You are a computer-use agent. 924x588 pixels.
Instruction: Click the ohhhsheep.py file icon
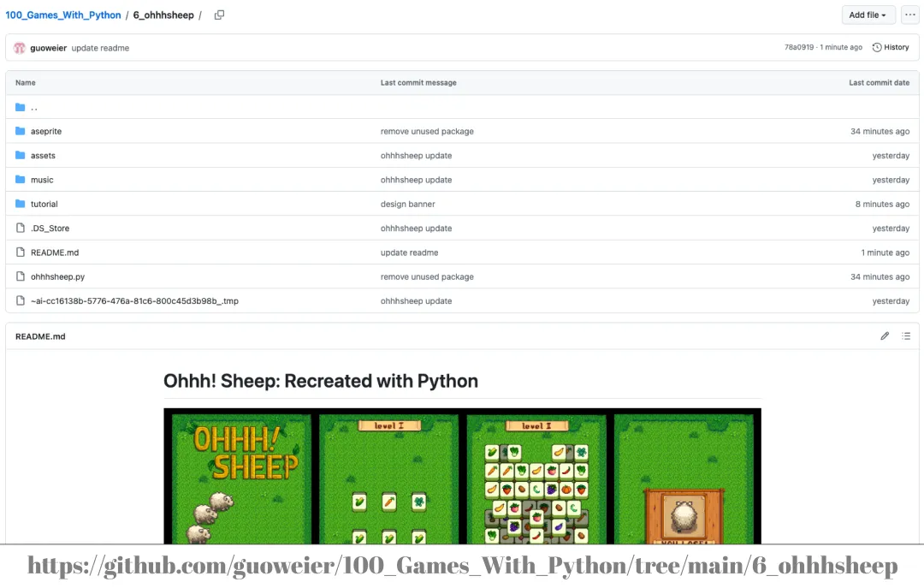[x=20, y=276]
